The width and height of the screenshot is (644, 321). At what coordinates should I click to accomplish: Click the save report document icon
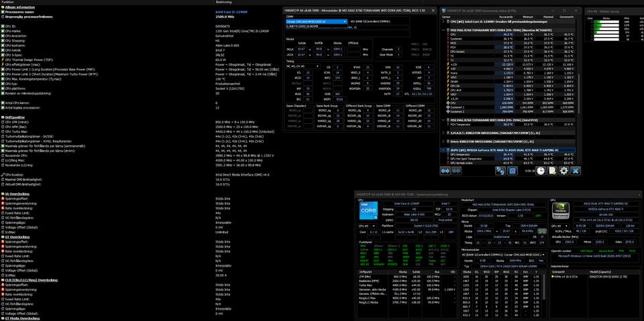pyautogui.click(x=552, y=170)
